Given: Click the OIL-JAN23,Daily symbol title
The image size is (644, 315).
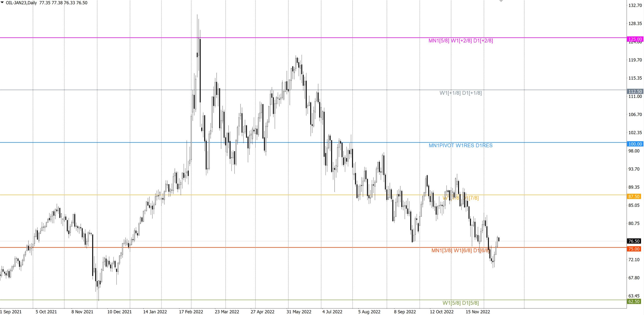Looking at the screenshot, I should [x=21, y=3].
